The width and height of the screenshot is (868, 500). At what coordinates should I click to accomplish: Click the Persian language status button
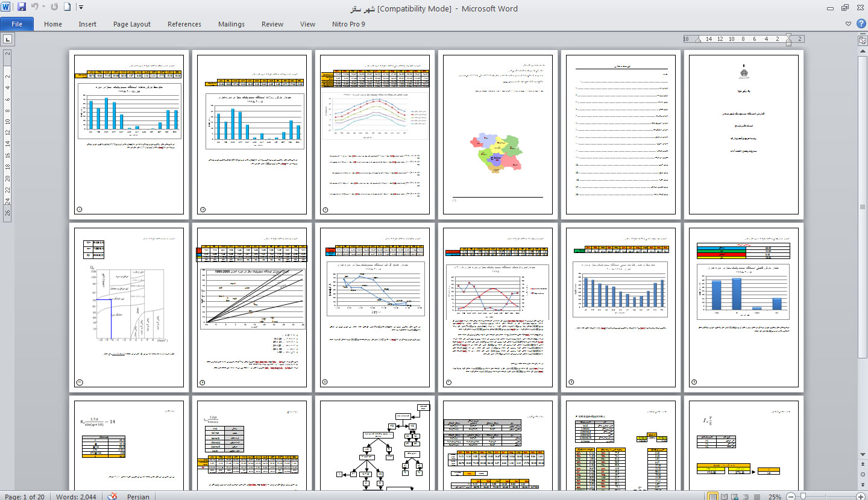138,496
